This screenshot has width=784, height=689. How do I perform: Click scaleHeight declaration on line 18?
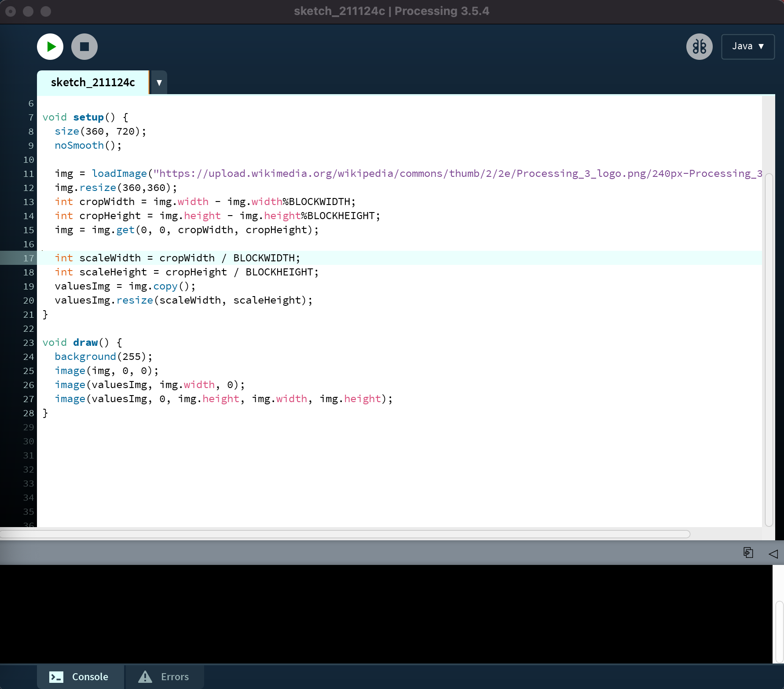tap(113, 272)
